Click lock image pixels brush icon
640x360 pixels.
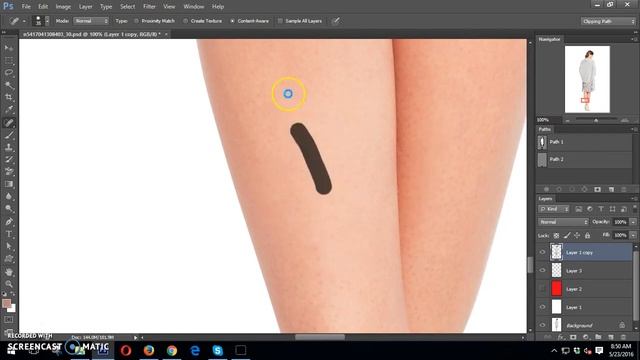(x=567, y=236)
